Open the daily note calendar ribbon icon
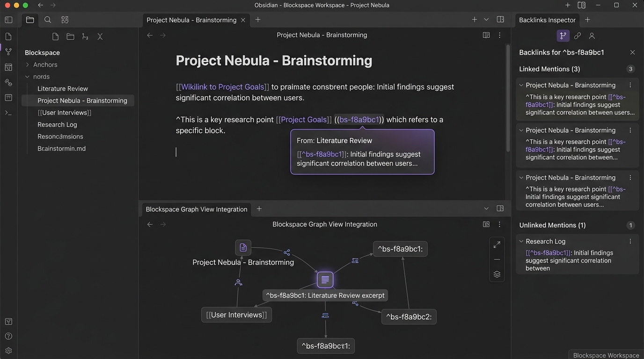The height and width of the screenshot is (359, 644). pos(8,67)
